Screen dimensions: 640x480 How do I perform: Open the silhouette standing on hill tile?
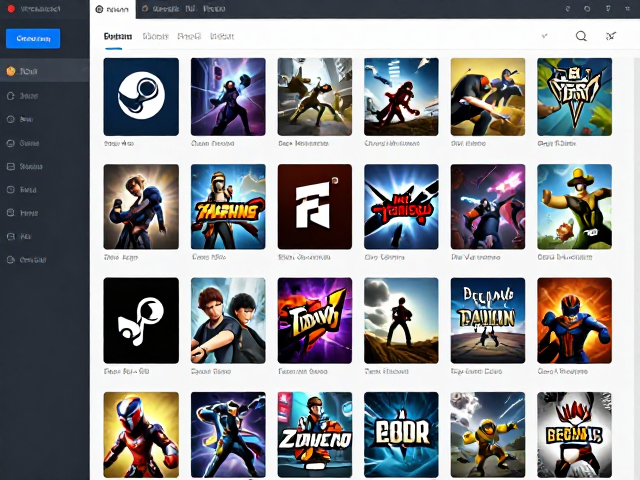click(x=401, y=320)
